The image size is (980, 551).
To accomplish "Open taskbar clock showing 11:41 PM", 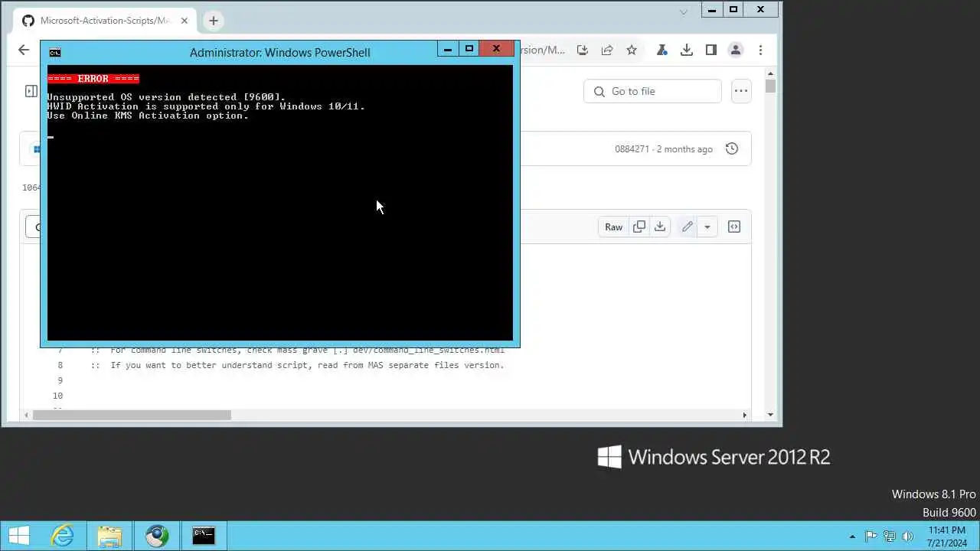I will click(x=946, y=536).
